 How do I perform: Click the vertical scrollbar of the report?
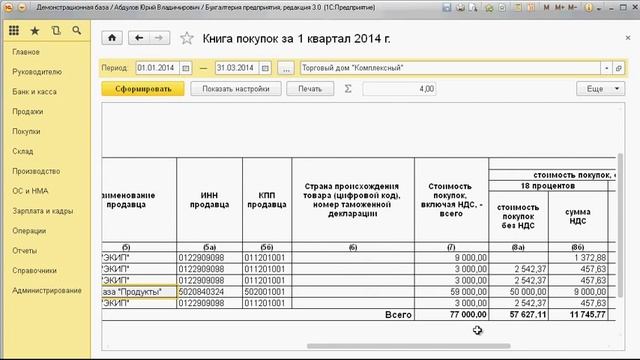(620, 225)
